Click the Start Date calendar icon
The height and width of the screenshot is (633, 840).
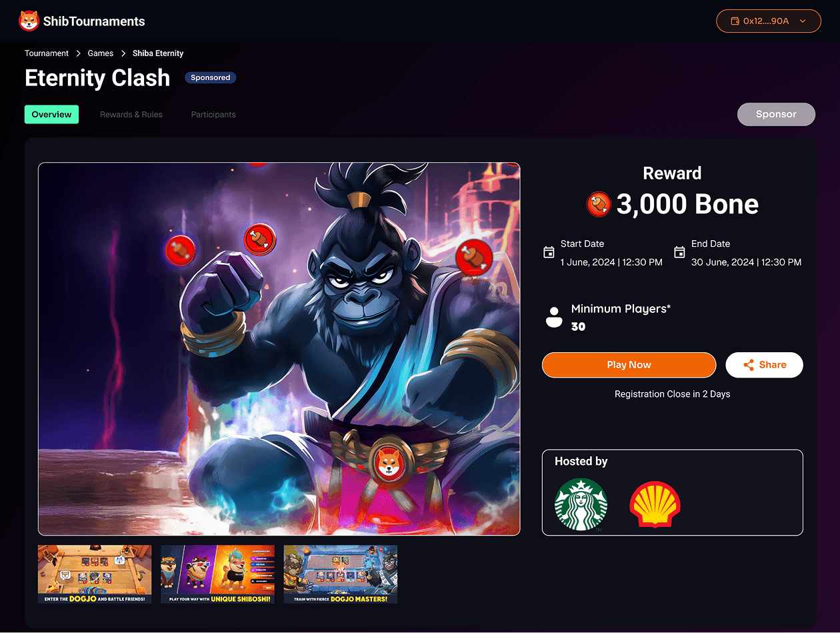pos(549,252)
